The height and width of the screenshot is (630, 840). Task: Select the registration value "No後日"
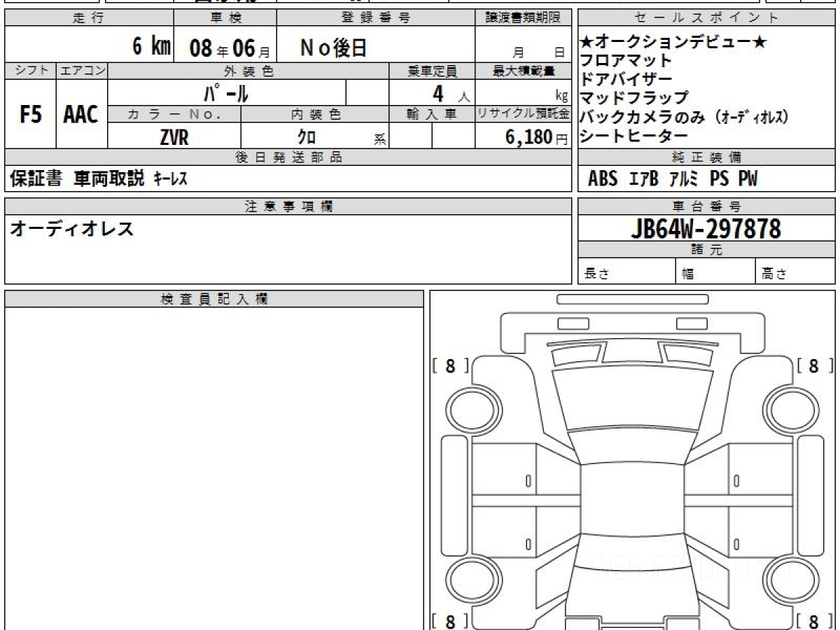[333, 48]
